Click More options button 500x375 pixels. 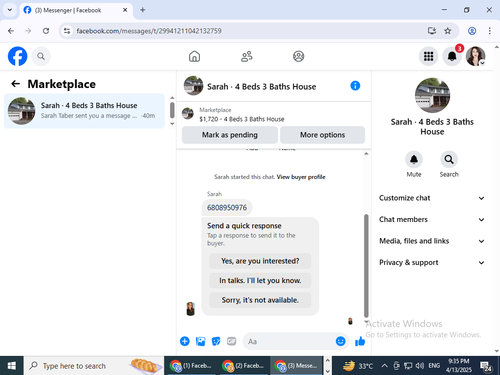[x=322, y=135]
